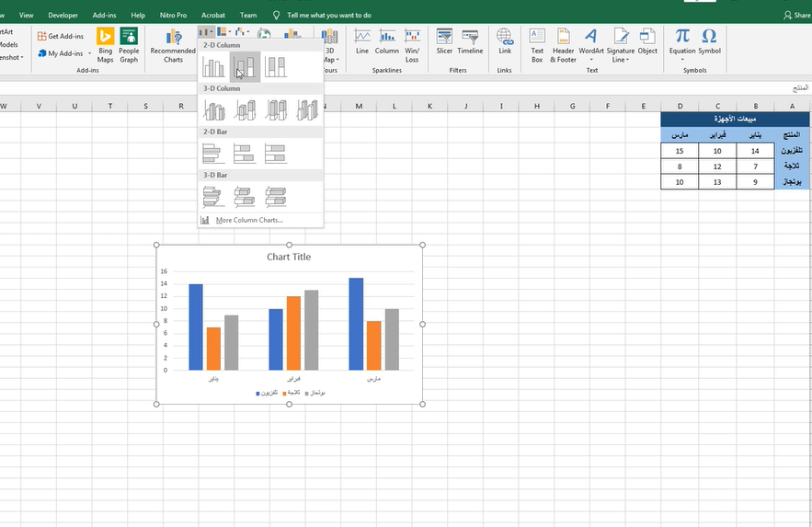Open the Nitro Pro tab
The height and width of the screenshot is (527, 812).
(173, 15)
